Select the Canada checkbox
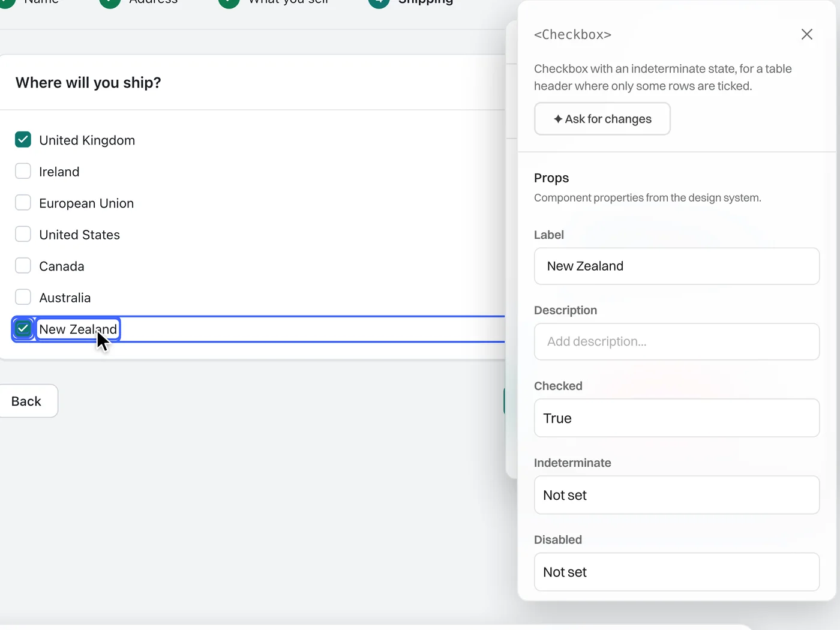Screen dimensions: 840x630 23,266
